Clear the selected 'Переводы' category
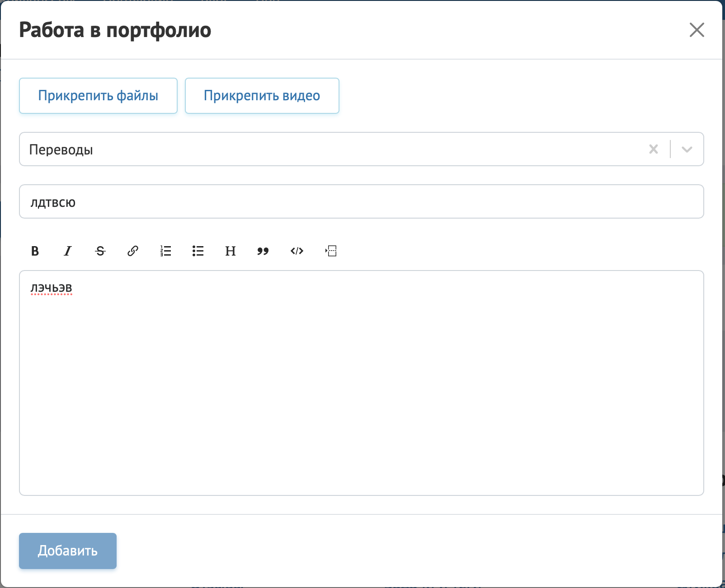The height and width of the screenshot is (588, 725). pos(654,149)
